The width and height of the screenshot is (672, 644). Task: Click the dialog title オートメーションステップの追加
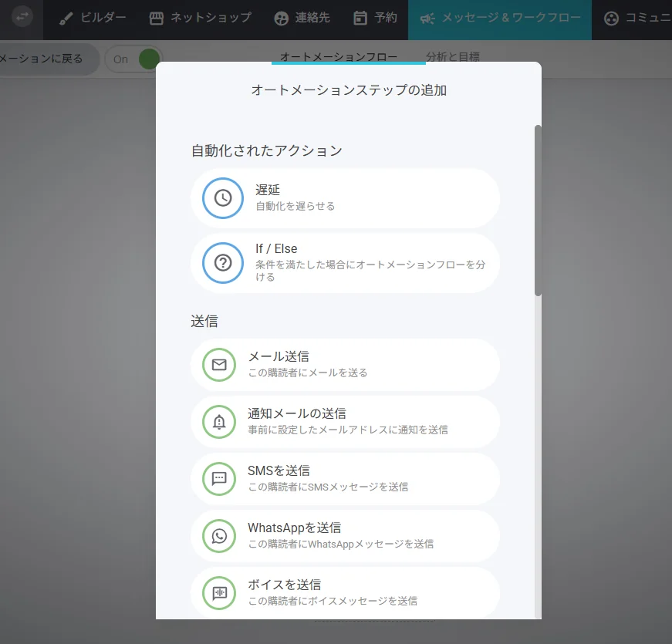tap(349, 90)
